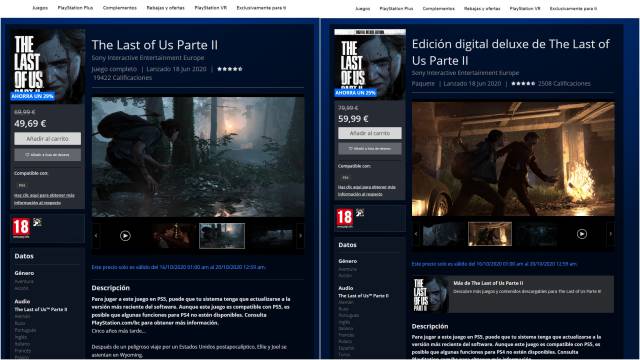Click right gallery previous arrow
This screenshot has height=360, width=640.
coord(416,234)
